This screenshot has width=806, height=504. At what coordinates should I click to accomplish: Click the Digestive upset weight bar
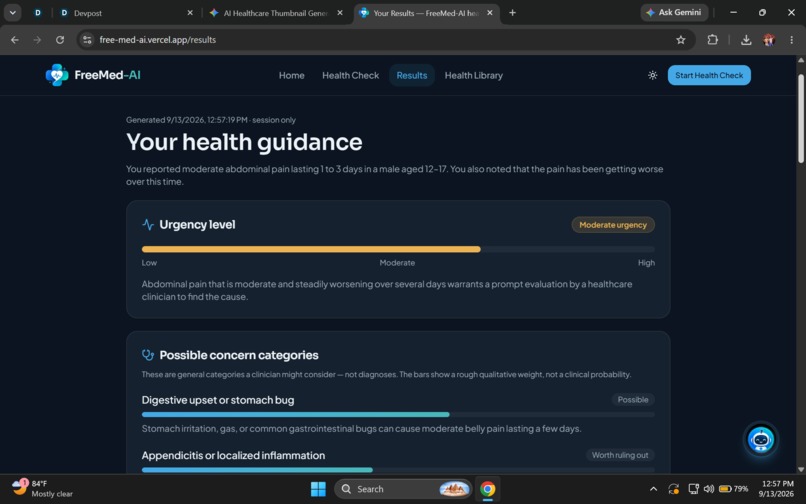[398, 415]
